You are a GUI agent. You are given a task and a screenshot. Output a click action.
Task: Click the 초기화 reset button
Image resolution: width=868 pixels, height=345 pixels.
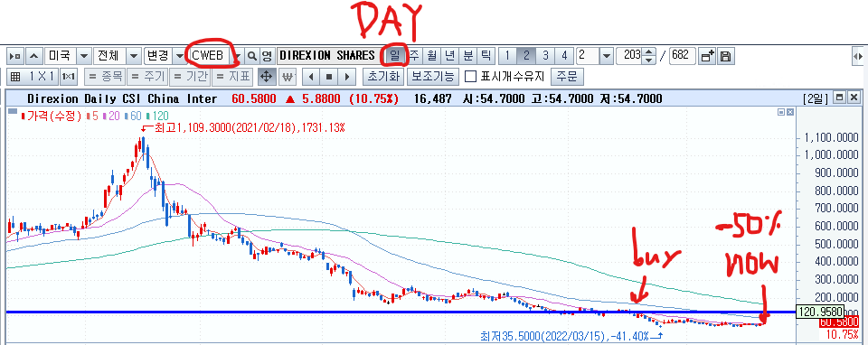tap(383, 76)
